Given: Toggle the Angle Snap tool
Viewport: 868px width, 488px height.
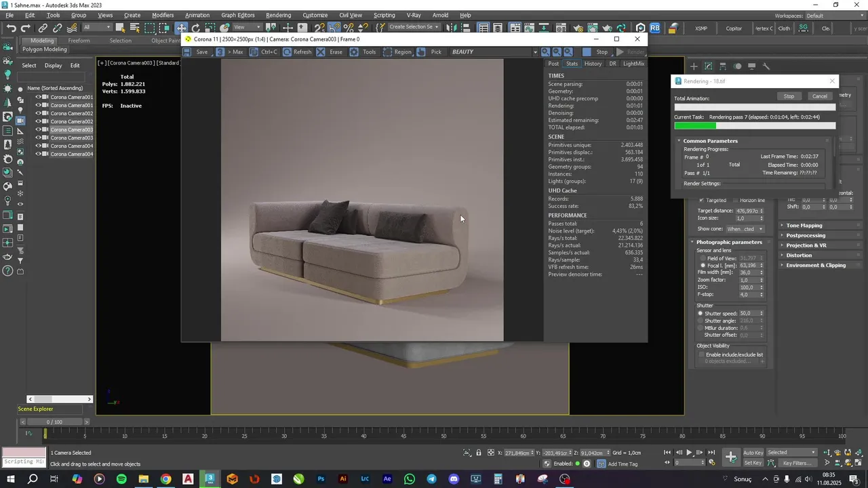Looking at the screenshot, I should tap(334, 28).
